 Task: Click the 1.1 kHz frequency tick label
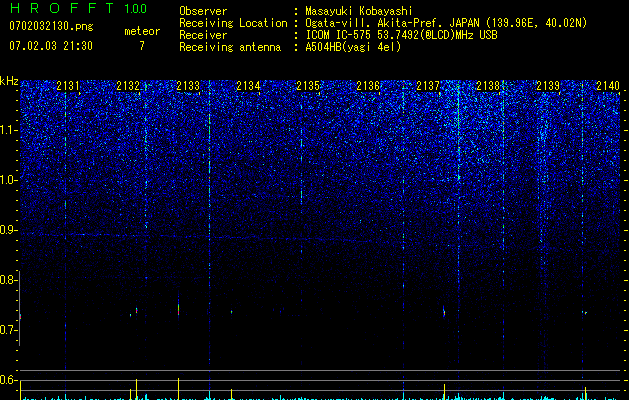9,130
